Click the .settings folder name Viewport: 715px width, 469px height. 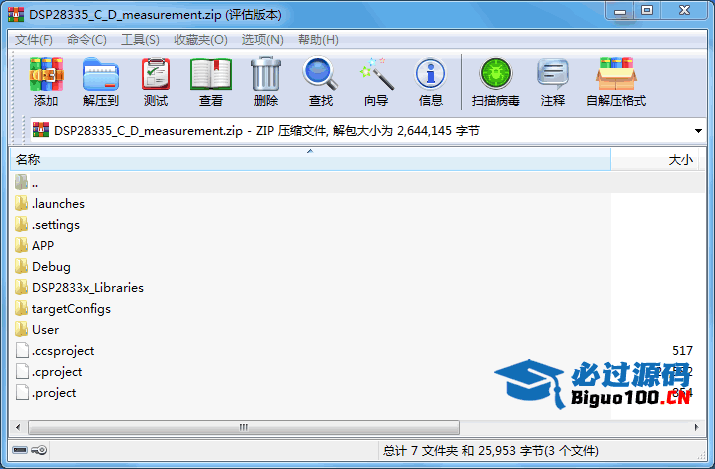point(56,225)
